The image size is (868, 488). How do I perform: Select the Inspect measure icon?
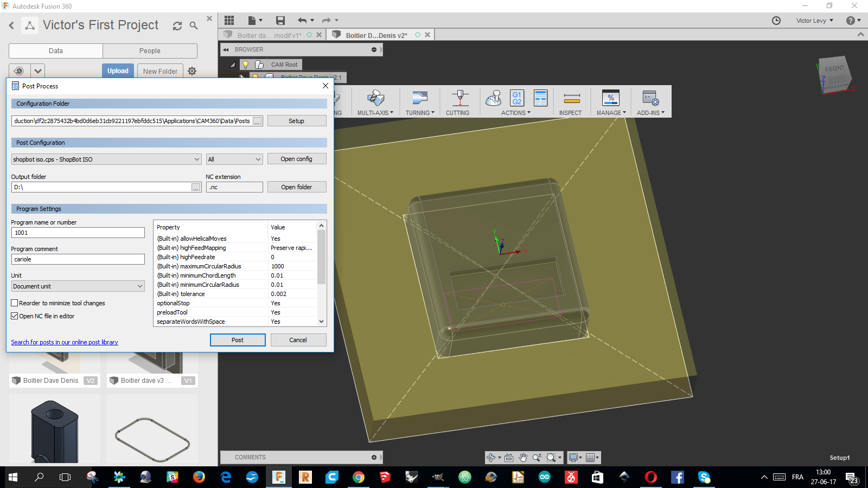(x=572, y=99)
